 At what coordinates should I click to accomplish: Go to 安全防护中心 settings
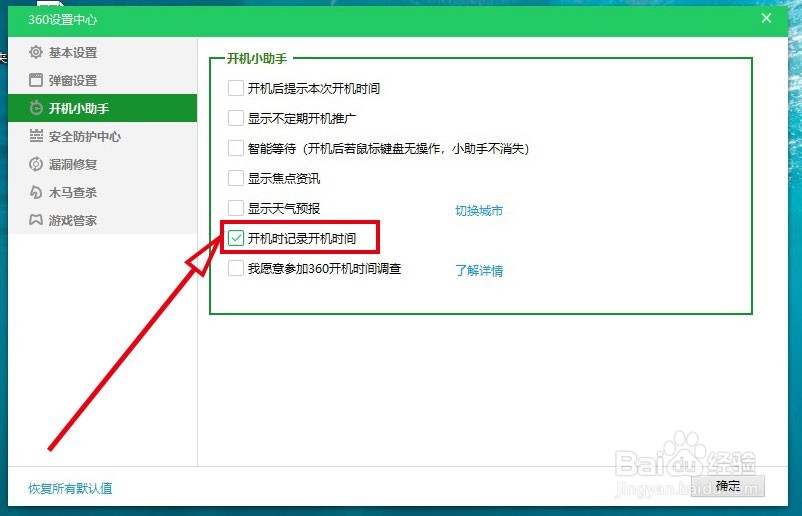click(x=102, y=136)
